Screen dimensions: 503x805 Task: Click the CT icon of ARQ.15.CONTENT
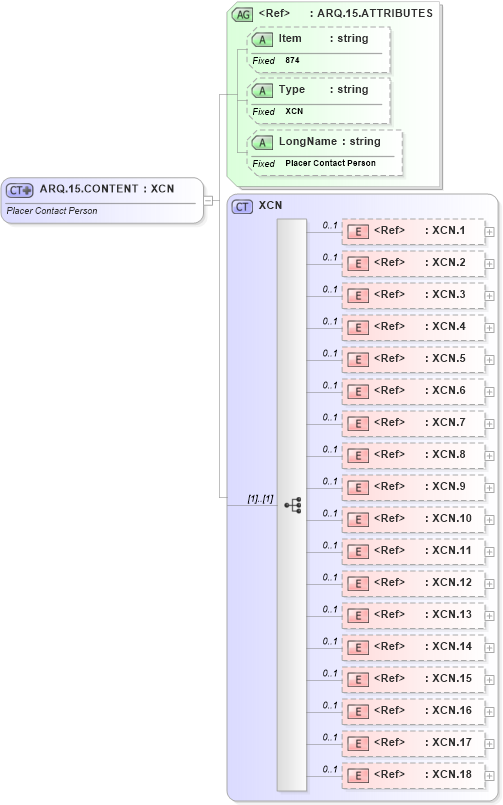tap(20, 190)
